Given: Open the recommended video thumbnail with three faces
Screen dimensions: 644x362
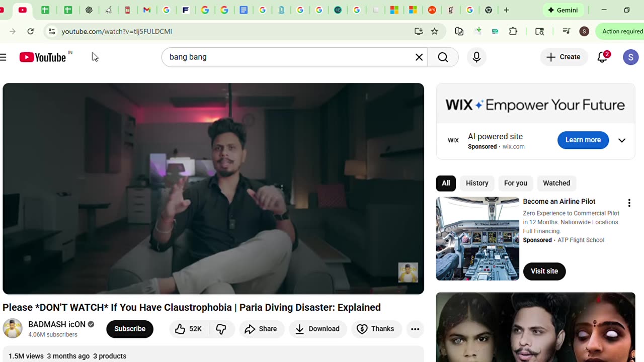Looking at the screenshot, I should pyautogui.click(x=535, y=327).
